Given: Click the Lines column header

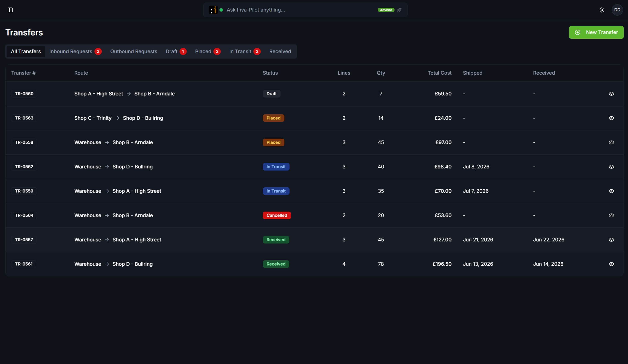Looking at the screenshot, I should (344, 73).
